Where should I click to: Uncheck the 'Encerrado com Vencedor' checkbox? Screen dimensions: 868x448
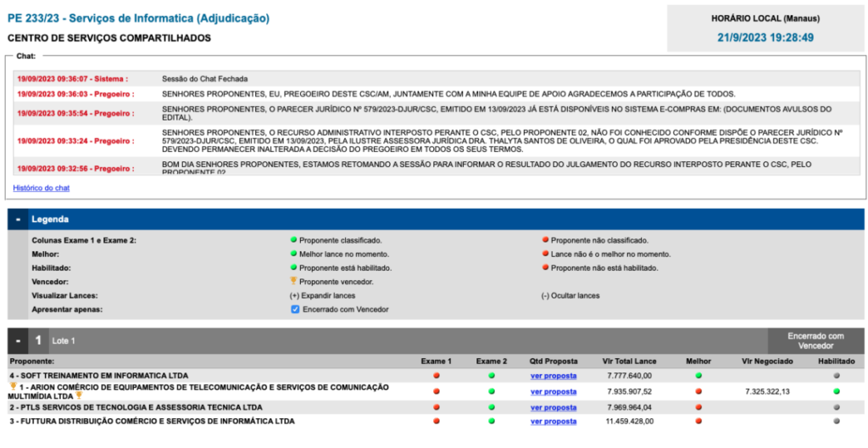[x=295, y=310]
